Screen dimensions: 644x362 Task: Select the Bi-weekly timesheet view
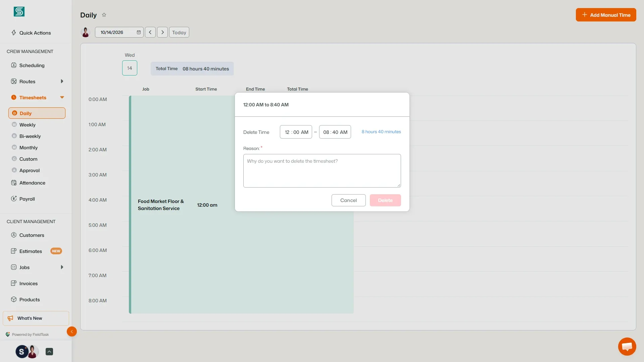tap(30, 136)
